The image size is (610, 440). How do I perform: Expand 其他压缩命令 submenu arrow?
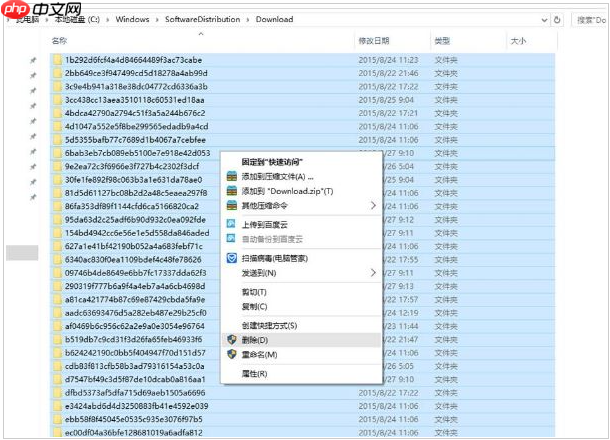tap(373, 205)
